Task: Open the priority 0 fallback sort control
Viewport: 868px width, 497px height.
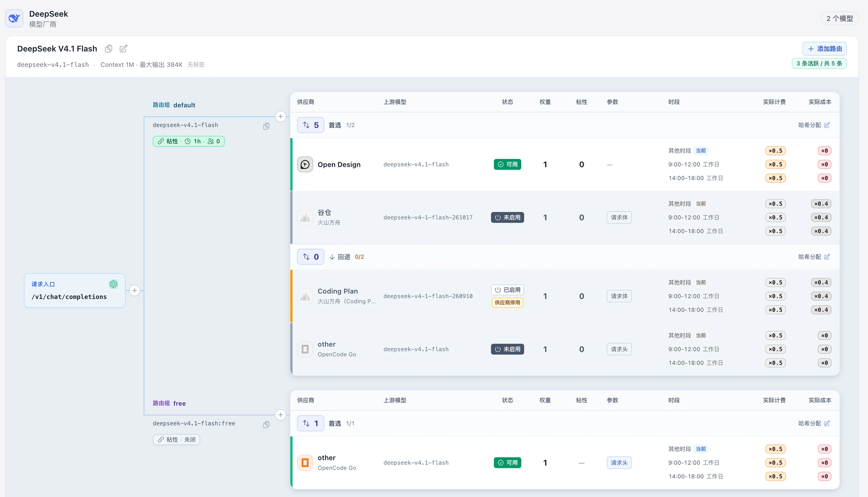Action: point(310,257)
